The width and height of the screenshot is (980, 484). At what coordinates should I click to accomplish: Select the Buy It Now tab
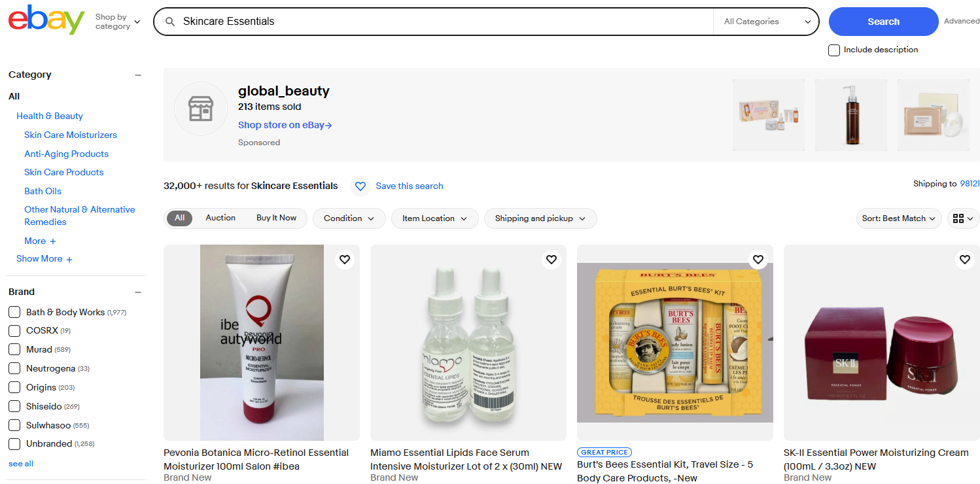pos(277,218)
